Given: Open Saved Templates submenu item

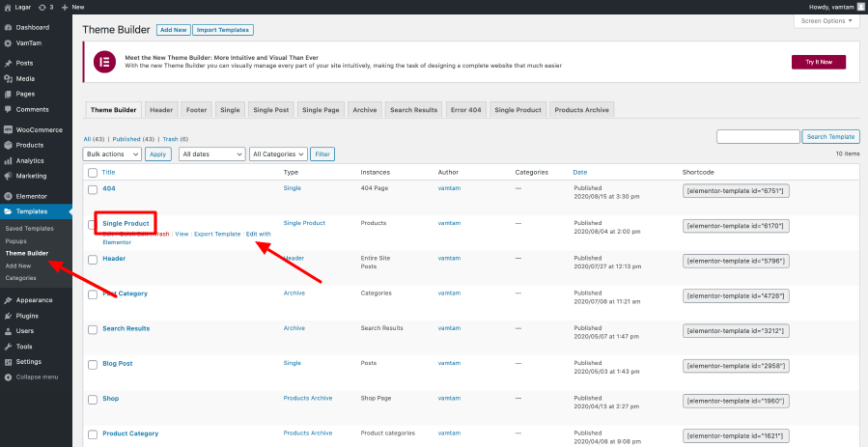Looking at the screenshot, I should click(x=29, y=229).
